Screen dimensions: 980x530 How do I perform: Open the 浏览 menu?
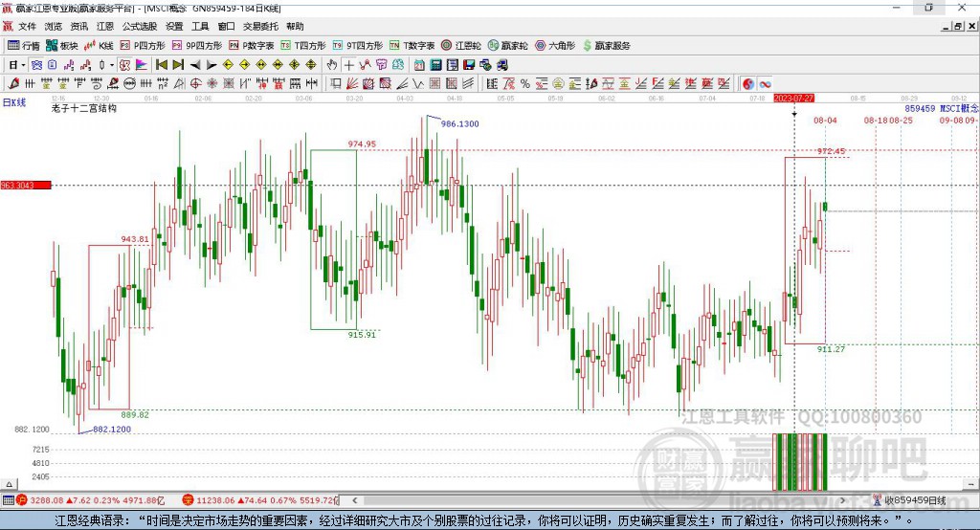pyautogui.click(x=54, y=26)
